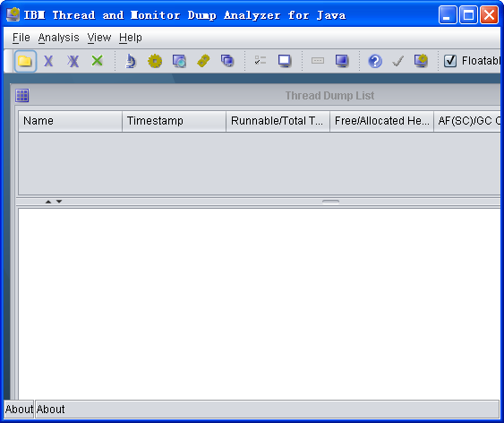Click the white screen console icon
The width and height of the screenshot is (504, 423).
[285, 61]
